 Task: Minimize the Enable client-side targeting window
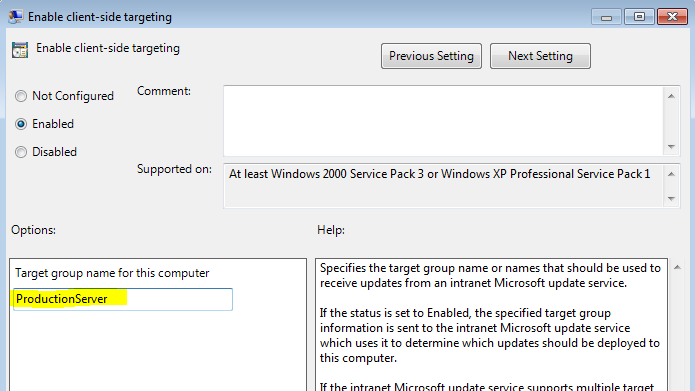(x=606, y=17)
